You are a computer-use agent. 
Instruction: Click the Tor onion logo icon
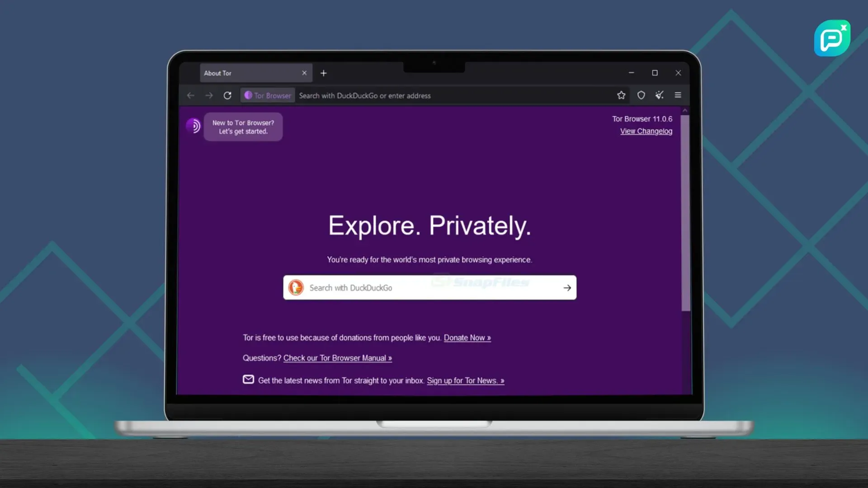193,126
